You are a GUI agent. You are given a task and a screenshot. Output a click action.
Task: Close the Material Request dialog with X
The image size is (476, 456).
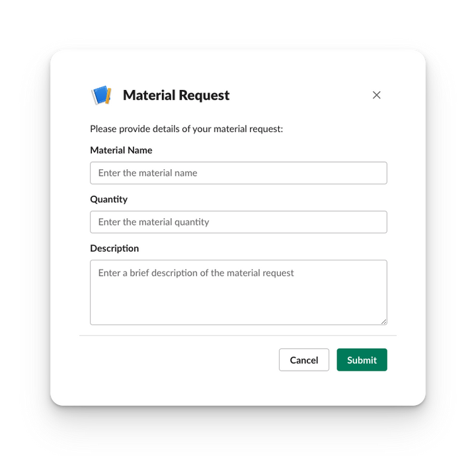(377, 95)
